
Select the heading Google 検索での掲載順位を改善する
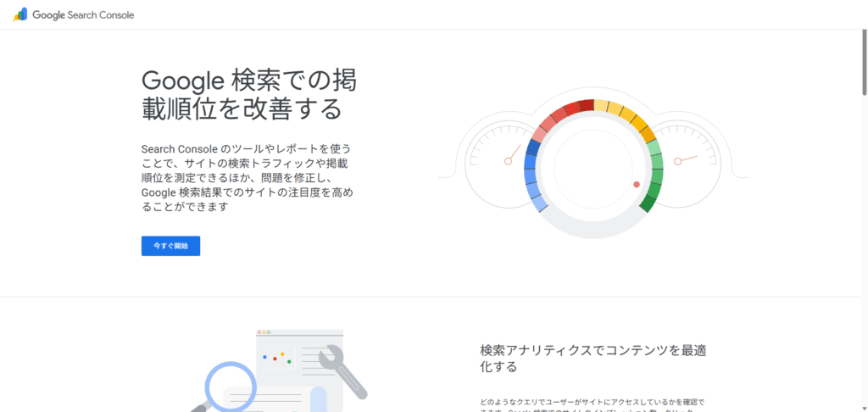pos(249,95)
